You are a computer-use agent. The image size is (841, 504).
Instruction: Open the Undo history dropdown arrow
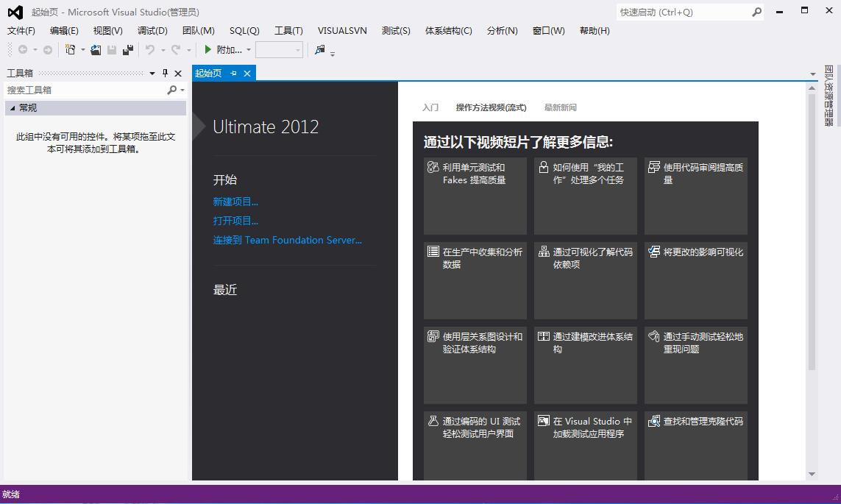pos(163,50)
